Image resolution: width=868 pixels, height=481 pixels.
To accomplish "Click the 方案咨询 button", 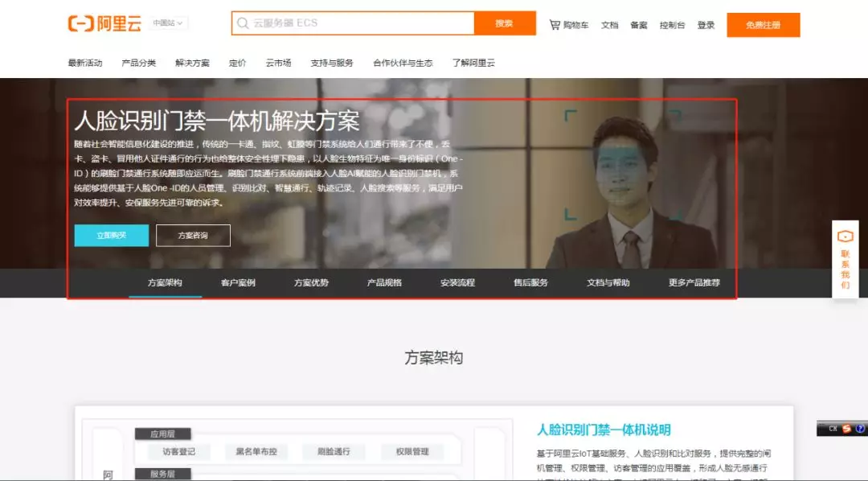I will [193, 236].
